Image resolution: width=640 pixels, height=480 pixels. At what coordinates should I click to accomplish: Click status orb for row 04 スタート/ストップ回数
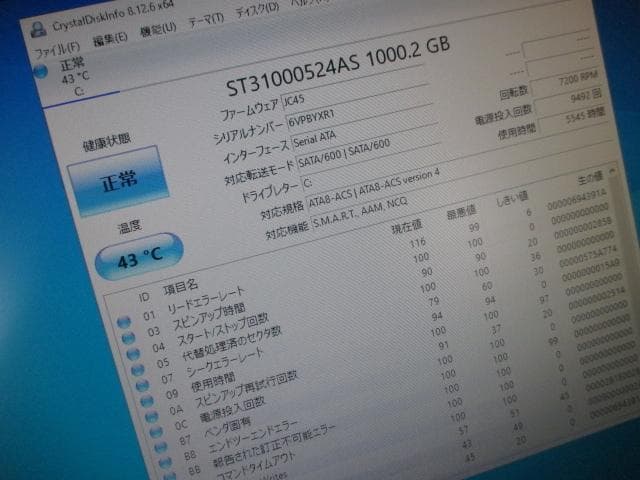133,354
